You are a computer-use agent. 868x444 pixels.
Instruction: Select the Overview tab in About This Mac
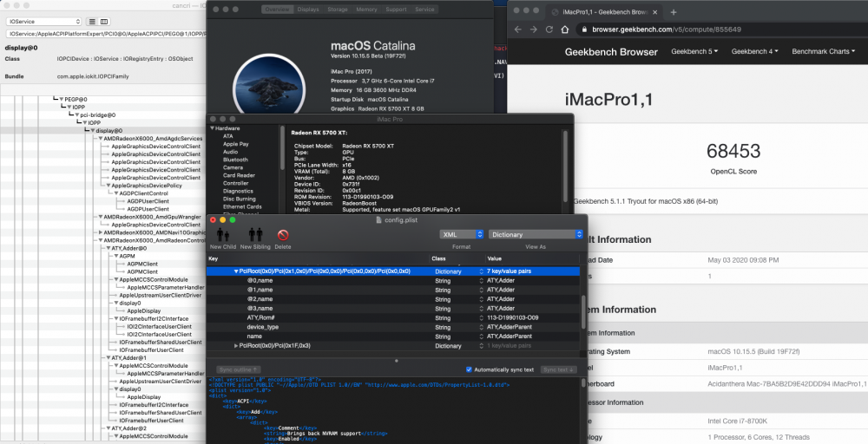(x=277, y=10)
